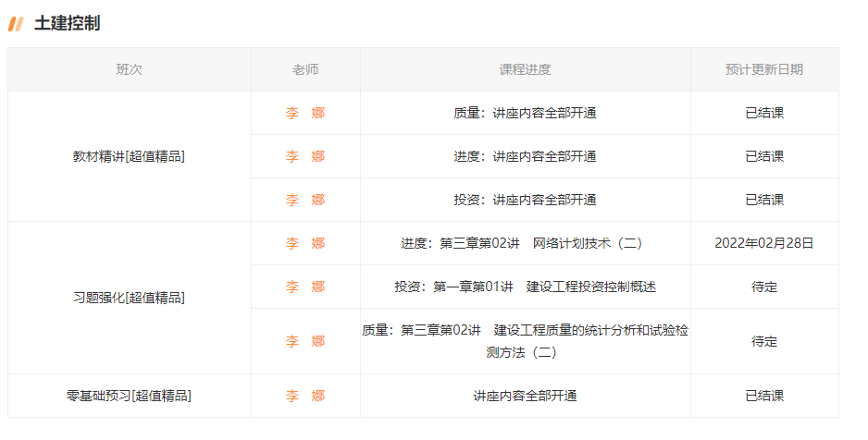Screen dimensions: 868x440
Task: Click teacher 李娜 in 零基础预习 row
Action: point(305,396)
